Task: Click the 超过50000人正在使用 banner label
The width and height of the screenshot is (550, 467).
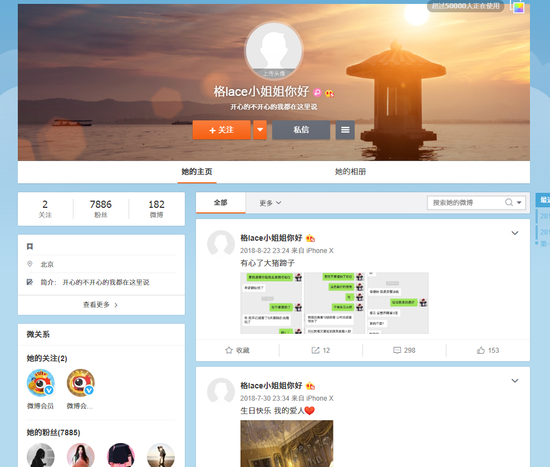Action: click(465, 6)
